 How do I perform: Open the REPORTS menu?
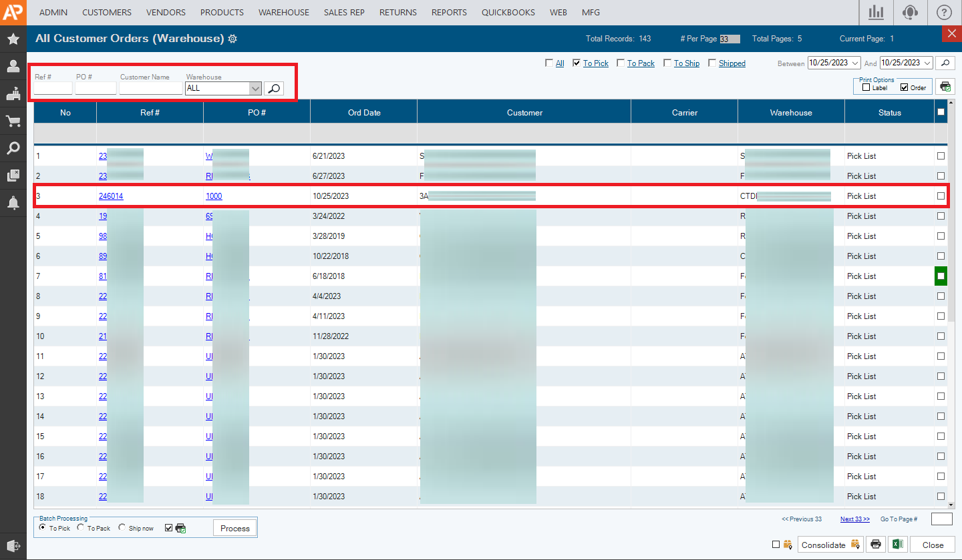pos(449,12)
